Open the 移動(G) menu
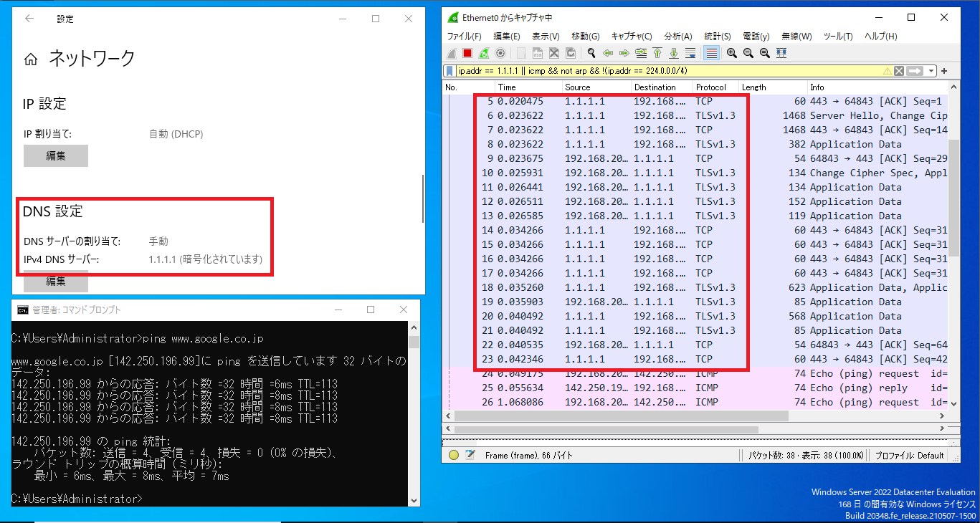The image size is (980, 523). tap(586, 37)
